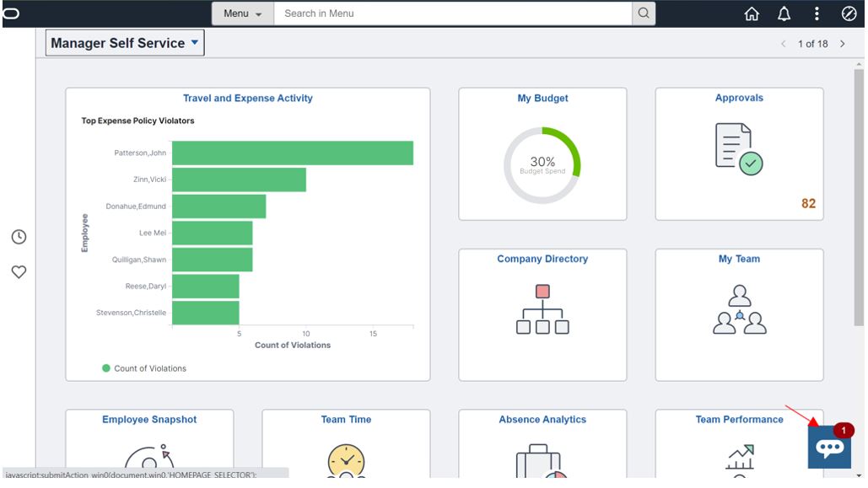Open the Travel and Expense Activity tile title
The image size is (868, 488).
pyautogui.click(x=247, y=98)
